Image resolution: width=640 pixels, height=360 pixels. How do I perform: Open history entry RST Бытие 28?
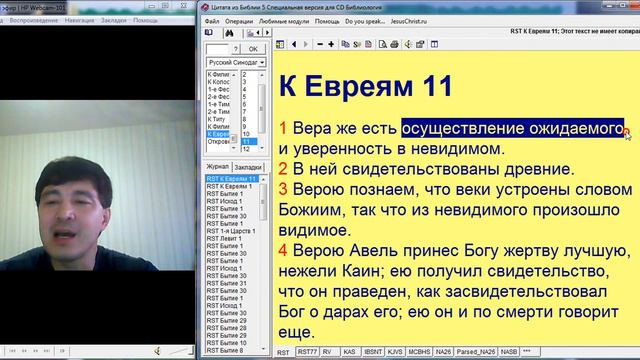(x=227, y=328)
